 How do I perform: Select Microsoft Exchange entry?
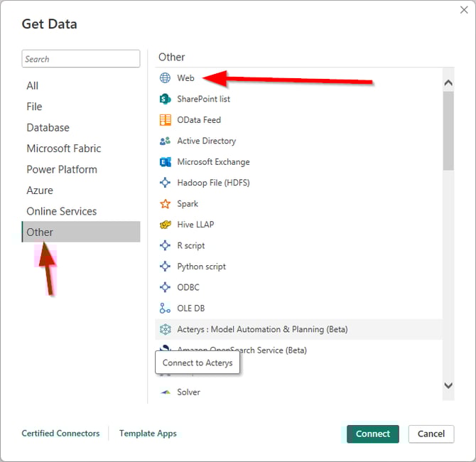tap(213, 162)
